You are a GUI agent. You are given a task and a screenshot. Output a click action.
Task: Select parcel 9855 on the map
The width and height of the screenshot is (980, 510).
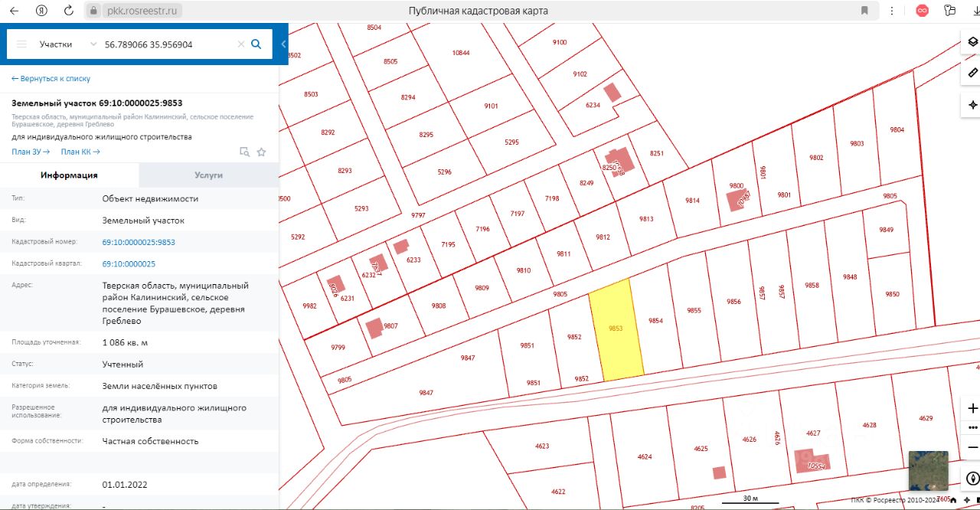694,311
